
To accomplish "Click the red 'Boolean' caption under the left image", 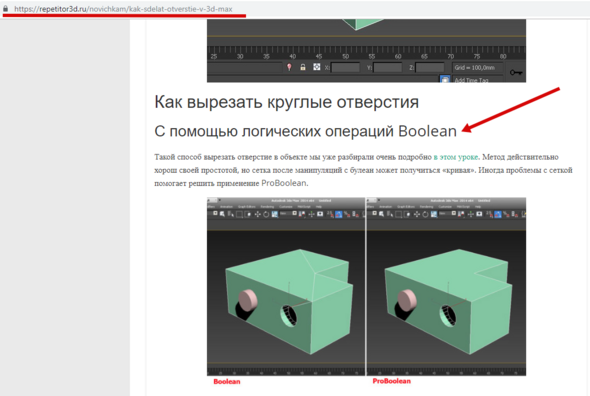I will coord(227,381).
